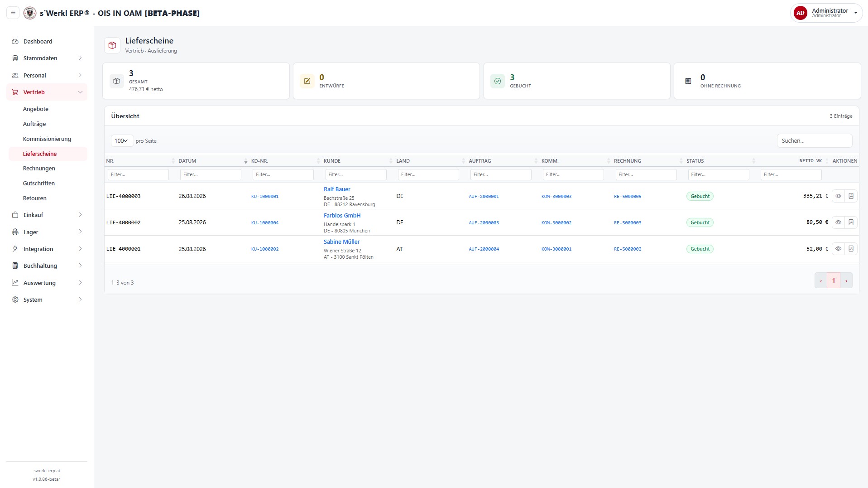Open the Dashboard sidebar item

point(47,41)
